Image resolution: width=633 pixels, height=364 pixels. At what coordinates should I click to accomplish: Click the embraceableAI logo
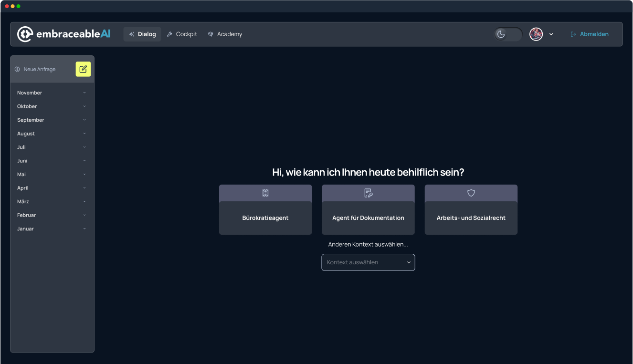coord(64,34)
